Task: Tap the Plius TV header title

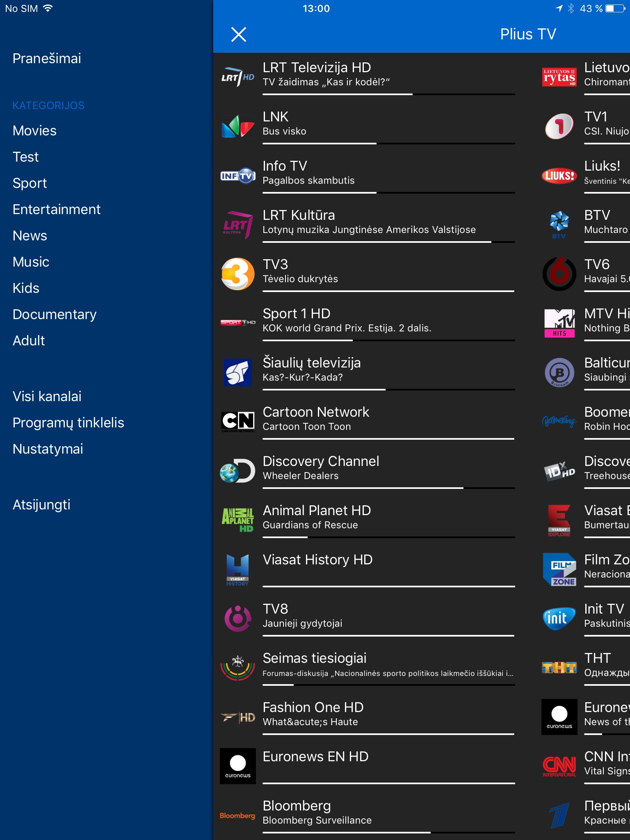Action: (528, 34)
